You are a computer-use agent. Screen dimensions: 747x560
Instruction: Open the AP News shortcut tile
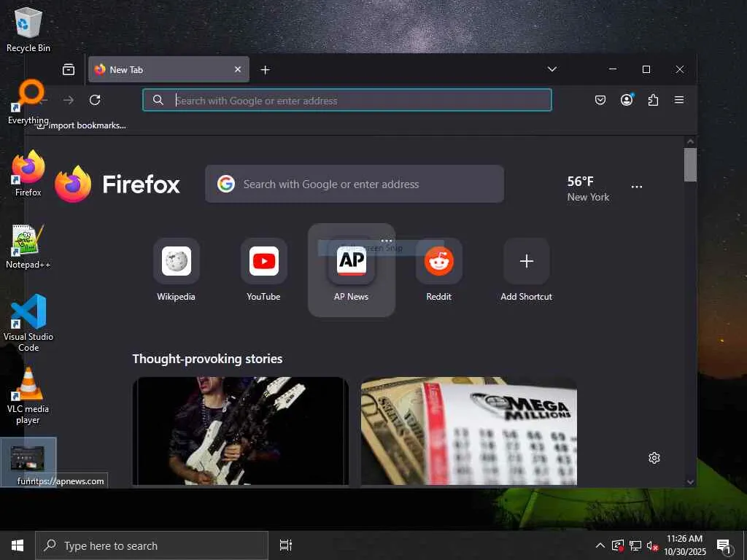(351, 271)
